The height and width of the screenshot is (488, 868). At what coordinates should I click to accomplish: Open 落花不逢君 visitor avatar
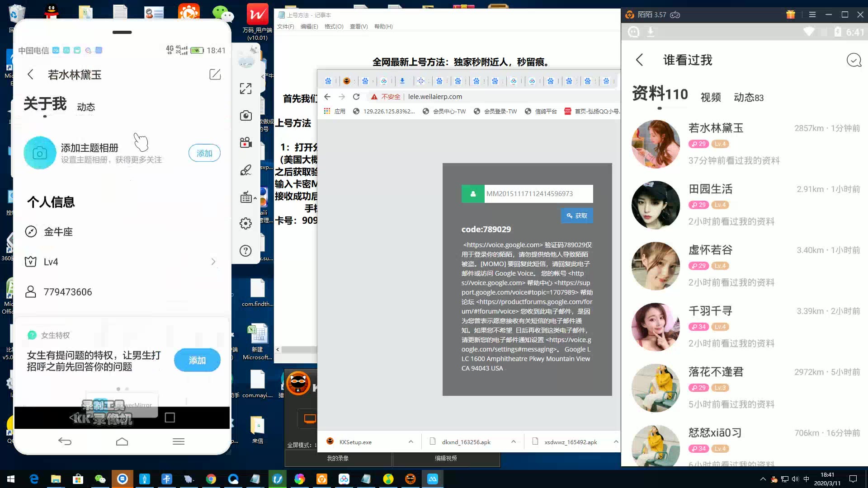click(656, 388)
